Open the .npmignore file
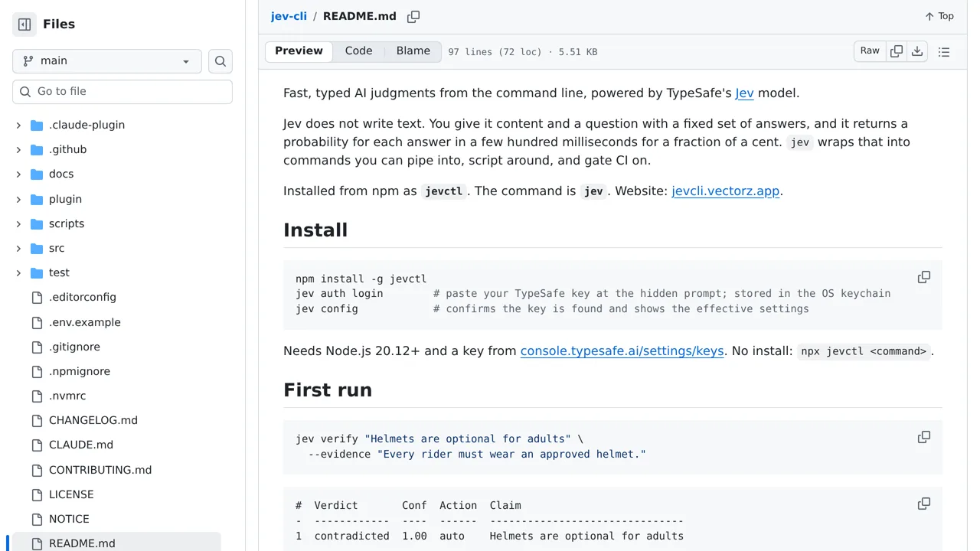 pyautogui.click(x=80, y=371)
